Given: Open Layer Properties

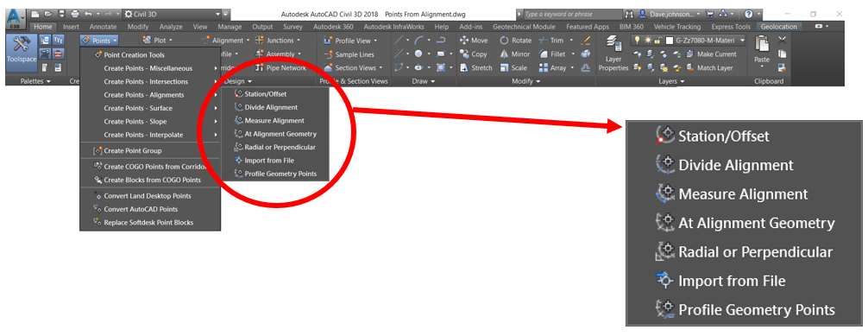Looking at the screenshot, I should 613,54.
